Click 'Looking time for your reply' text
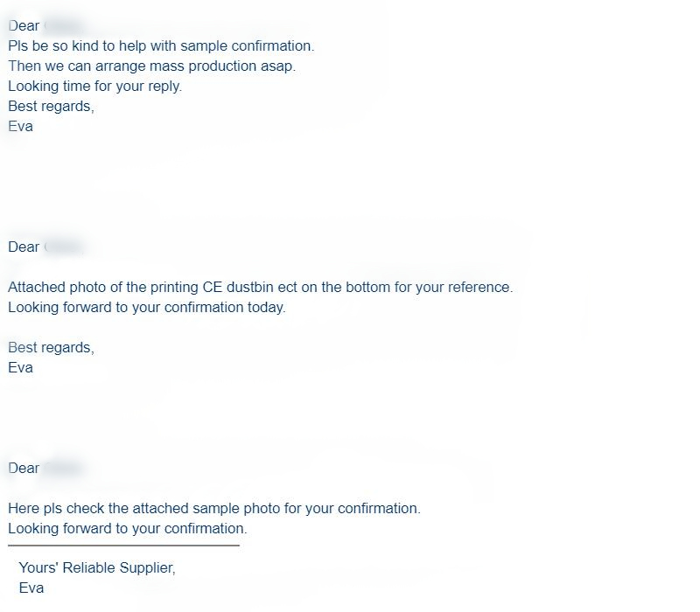The width and height of the screenshot is (700, 612). pos(95,86)
